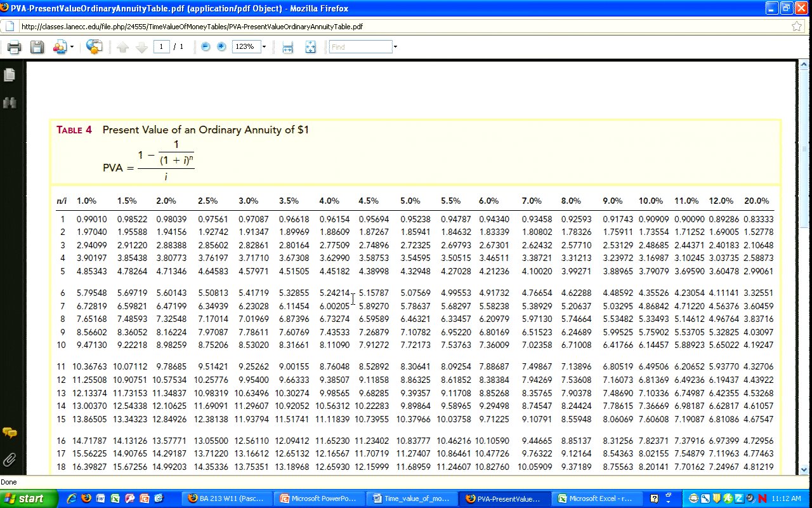Click the zoom out minus button

pyautogui.click(x=206, y=47)
